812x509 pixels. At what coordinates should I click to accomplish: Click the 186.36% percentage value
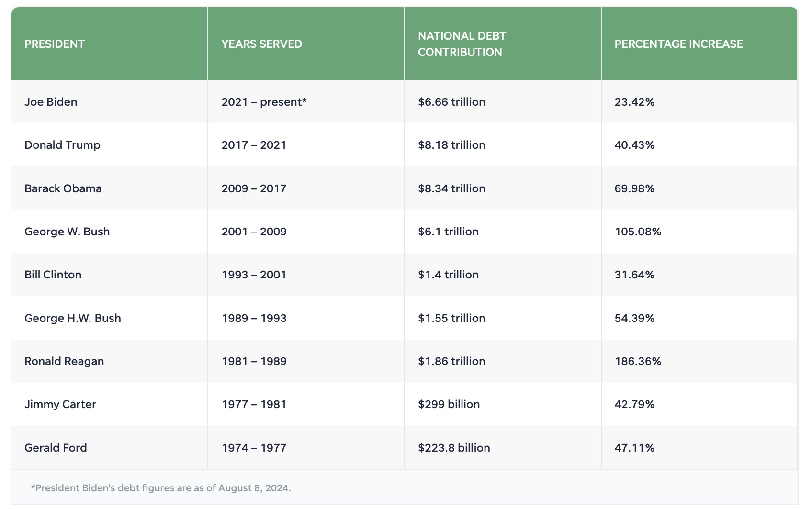click(638, 361)
